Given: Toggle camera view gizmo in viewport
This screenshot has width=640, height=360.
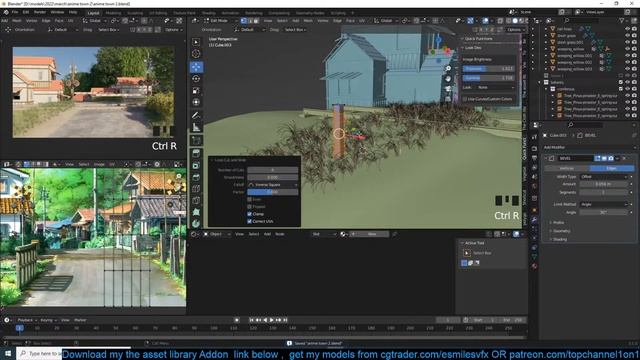Looking at the screenshot, I should [x=448, y=89].
